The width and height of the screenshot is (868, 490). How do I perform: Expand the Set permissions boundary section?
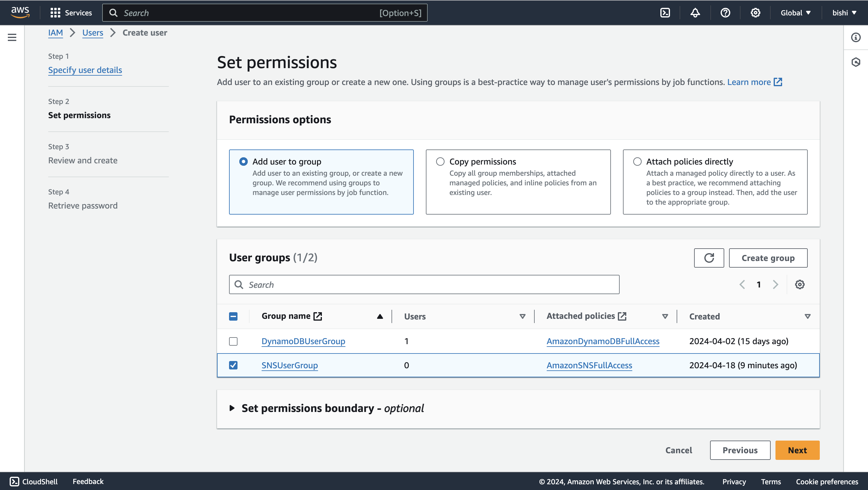232,408
